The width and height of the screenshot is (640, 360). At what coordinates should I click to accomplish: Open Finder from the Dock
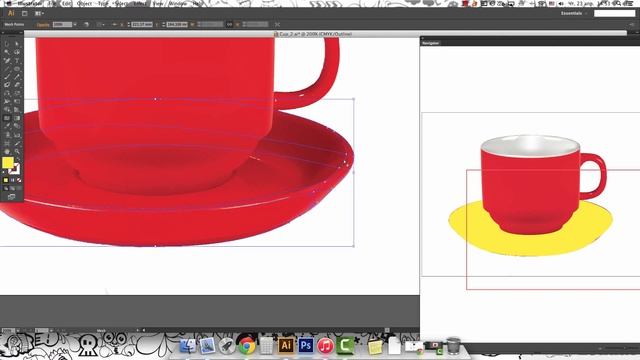point(188,346)
